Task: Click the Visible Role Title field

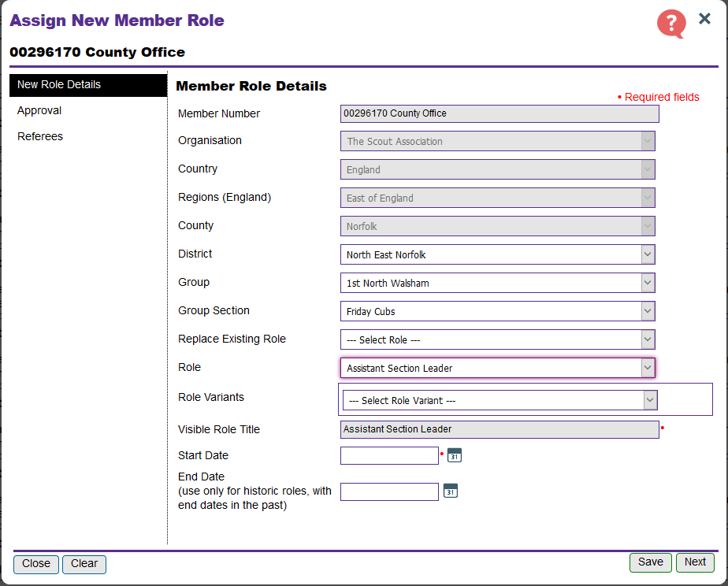Action: [500, 429]
